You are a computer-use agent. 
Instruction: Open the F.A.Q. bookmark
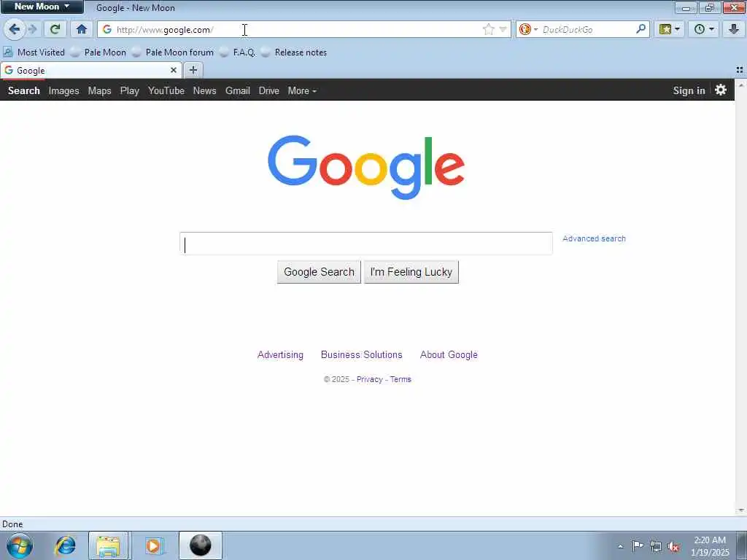point(238,52)
